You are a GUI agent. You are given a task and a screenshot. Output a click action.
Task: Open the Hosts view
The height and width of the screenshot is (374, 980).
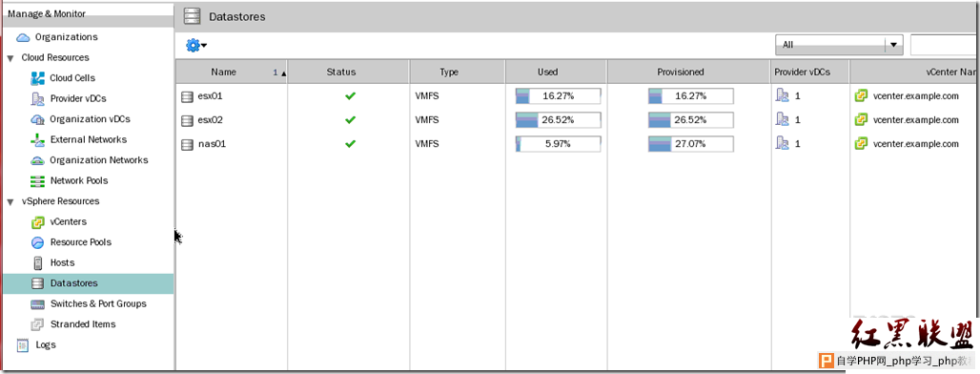pos(62,262)
